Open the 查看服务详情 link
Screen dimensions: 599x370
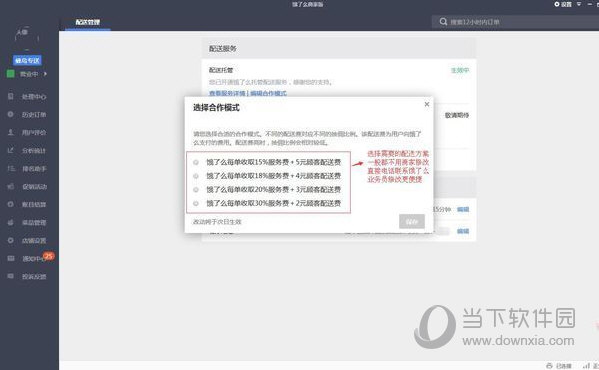[x=227, y=94]
